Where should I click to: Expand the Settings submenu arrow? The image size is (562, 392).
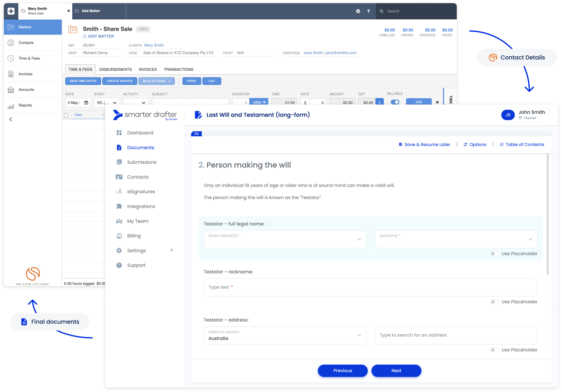[172, 250]
